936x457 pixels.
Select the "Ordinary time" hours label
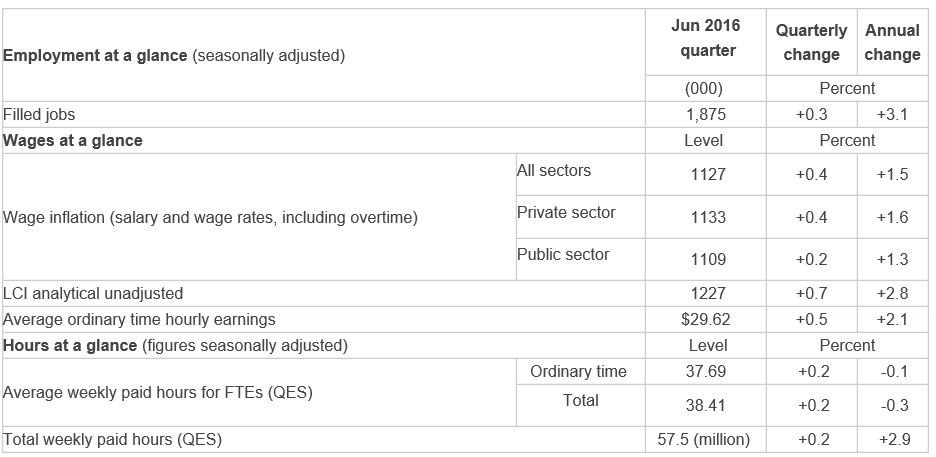[x=578, y=372]
